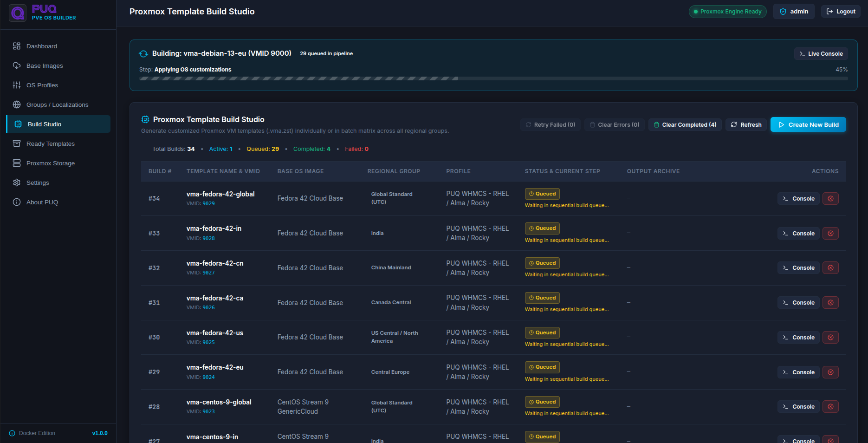The height and width of the screenshot is (443, 868).
Task: Click the Proxmox Engine Ready status badge
Action: (x=728, y=12)
